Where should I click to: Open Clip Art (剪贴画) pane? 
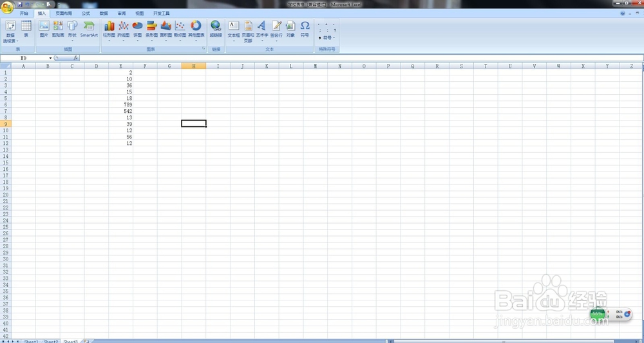point(59,29)
